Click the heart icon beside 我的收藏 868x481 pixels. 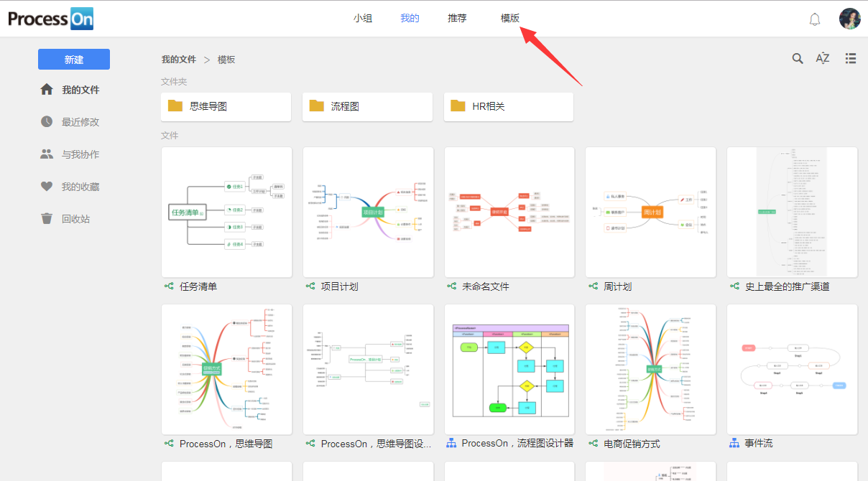point(47,187)
